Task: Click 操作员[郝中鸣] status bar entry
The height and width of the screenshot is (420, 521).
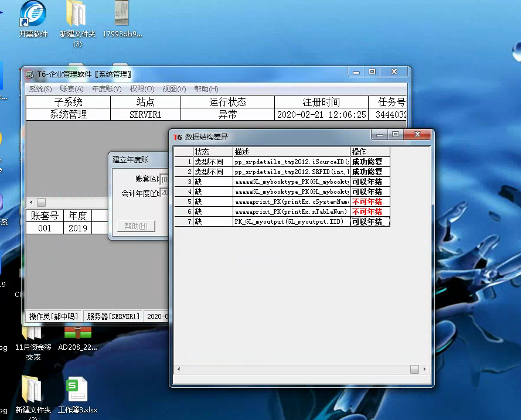Action: [x=53, y=316]
